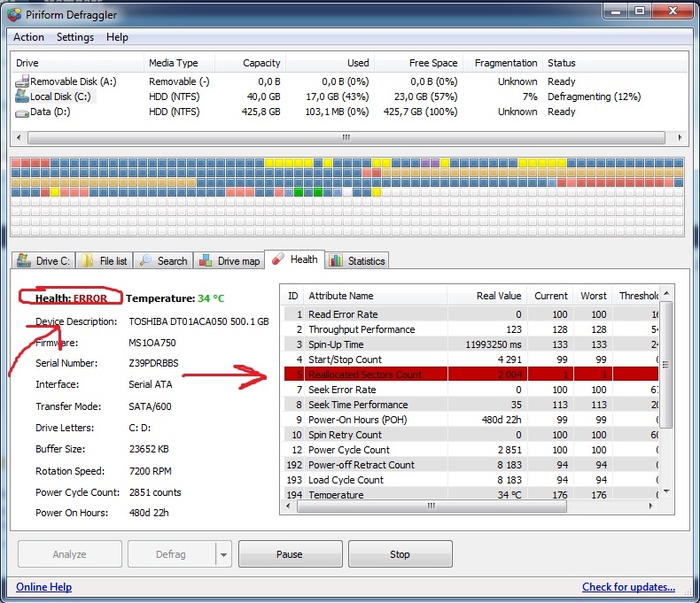Select the Data (D:) drive row
Image resolution: width=700 pixels, height=603 pixels.
(x=348, y=112)
